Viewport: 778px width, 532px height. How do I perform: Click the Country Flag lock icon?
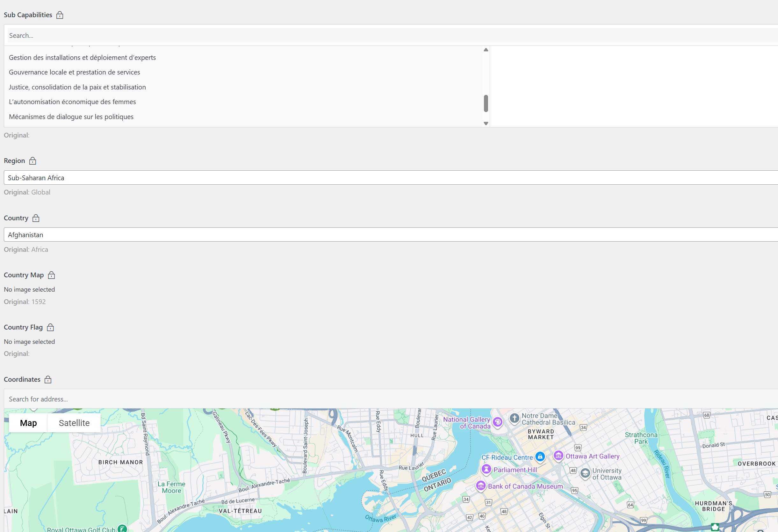[50, 327]
